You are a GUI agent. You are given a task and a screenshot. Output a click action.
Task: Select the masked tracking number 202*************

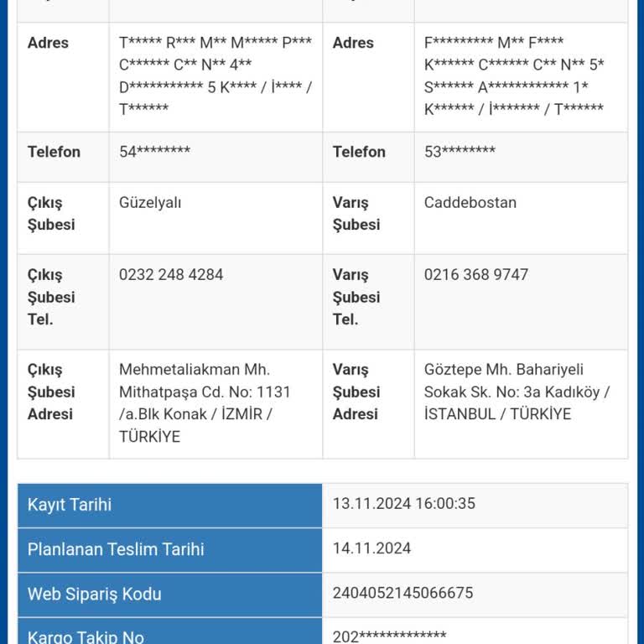coord(389,636)
